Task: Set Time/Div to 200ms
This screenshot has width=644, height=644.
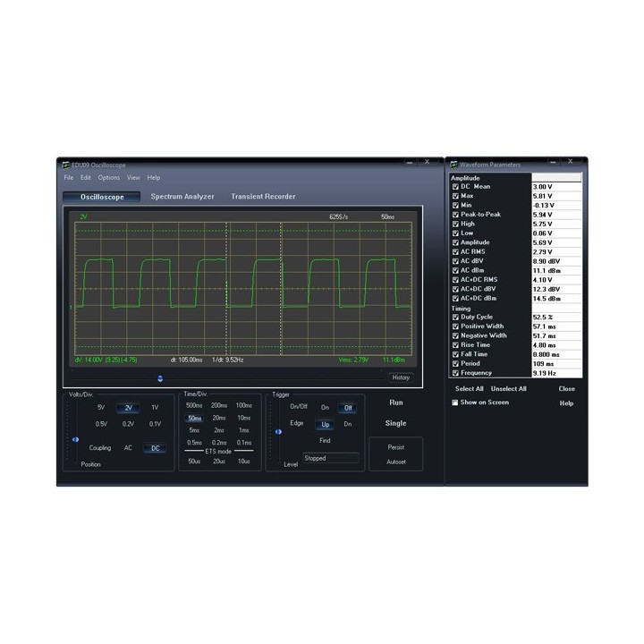Action: [x=219, y=405]
